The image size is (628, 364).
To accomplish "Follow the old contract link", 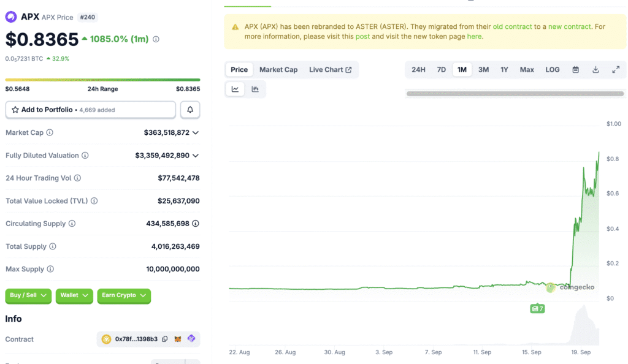I will pos(512,26).
